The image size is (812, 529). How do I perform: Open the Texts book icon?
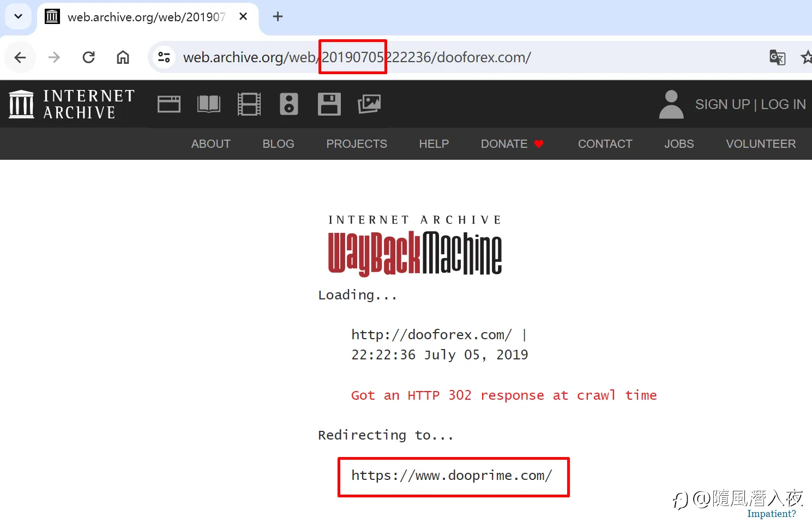click(209, 104)
